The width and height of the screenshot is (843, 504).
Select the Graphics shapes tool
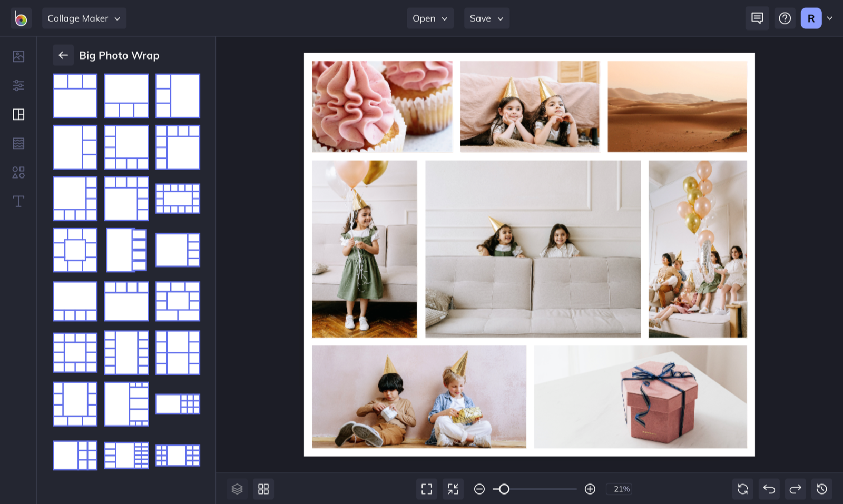[x=18, y=172]
